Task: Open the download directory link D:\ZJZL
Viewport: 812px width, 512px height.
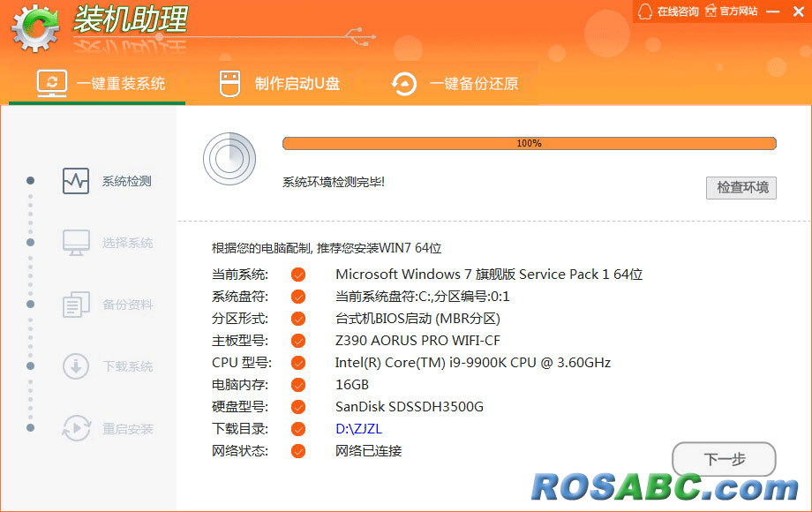Action: click(359, 429)
